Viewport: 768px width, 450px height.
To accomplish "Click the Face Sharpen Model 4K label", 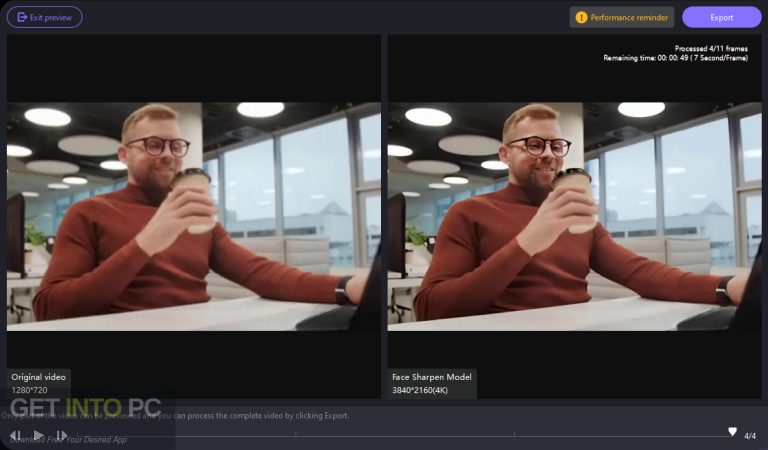I will tap(432, 383).
